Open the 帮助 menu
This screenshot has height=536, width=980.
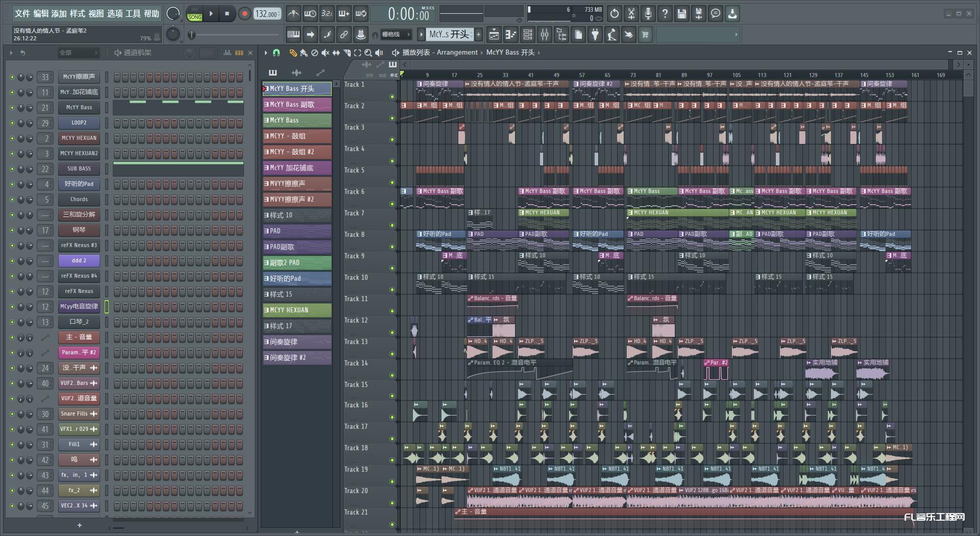click(x=152, y=14)
